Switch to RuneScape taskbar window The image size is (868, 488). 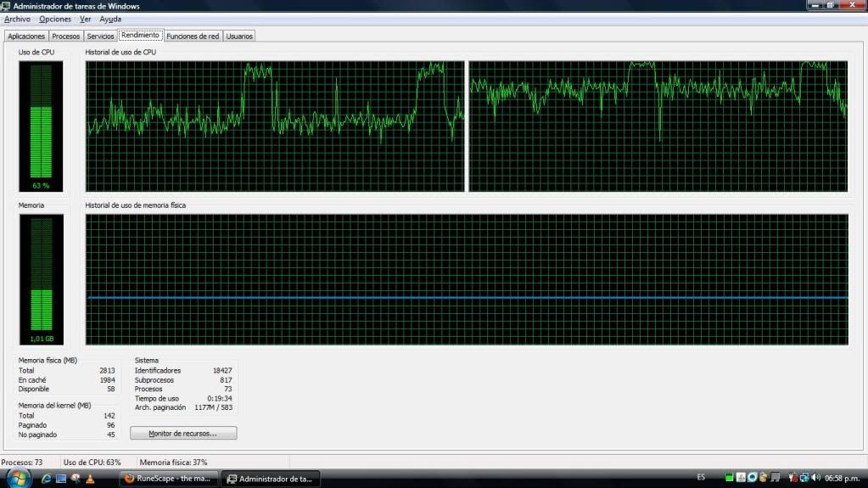(x=168, y=479)
